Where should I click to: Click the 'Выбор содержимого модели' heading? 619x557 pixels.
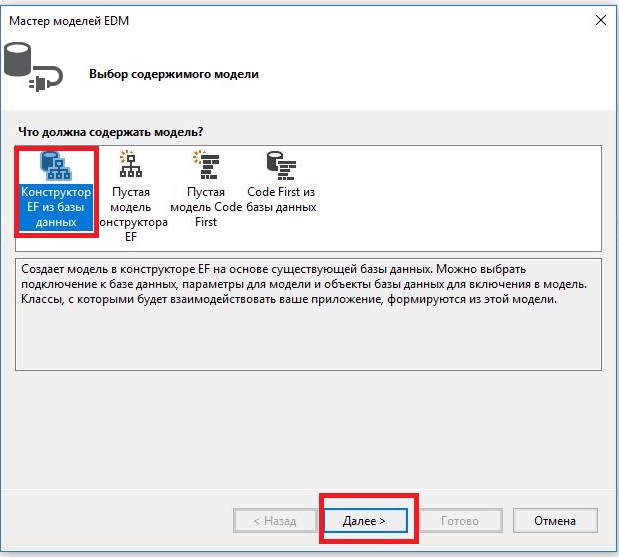pos(173,74)
